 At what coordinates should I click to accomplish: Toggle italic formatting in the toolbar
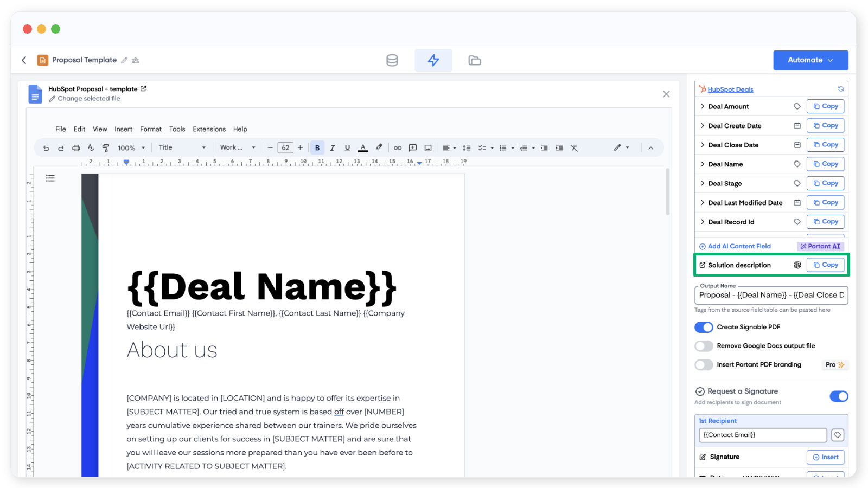point(333,148)
